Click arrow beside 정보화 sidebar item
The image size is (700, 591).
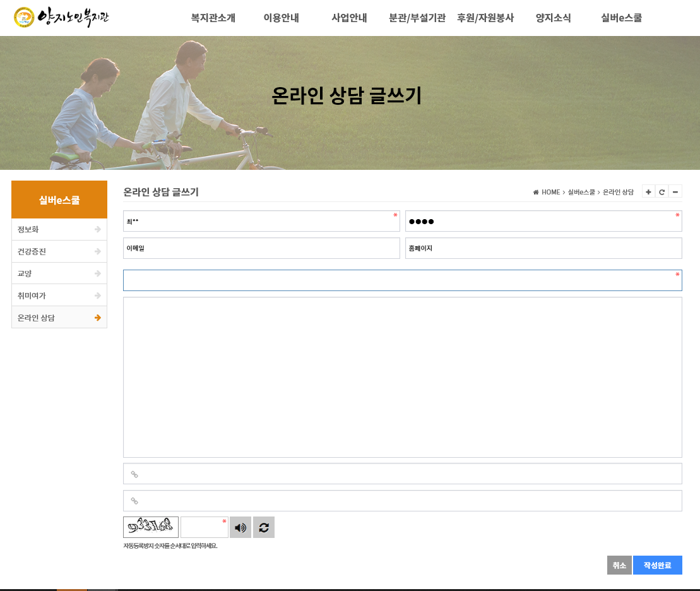[97, 230]
